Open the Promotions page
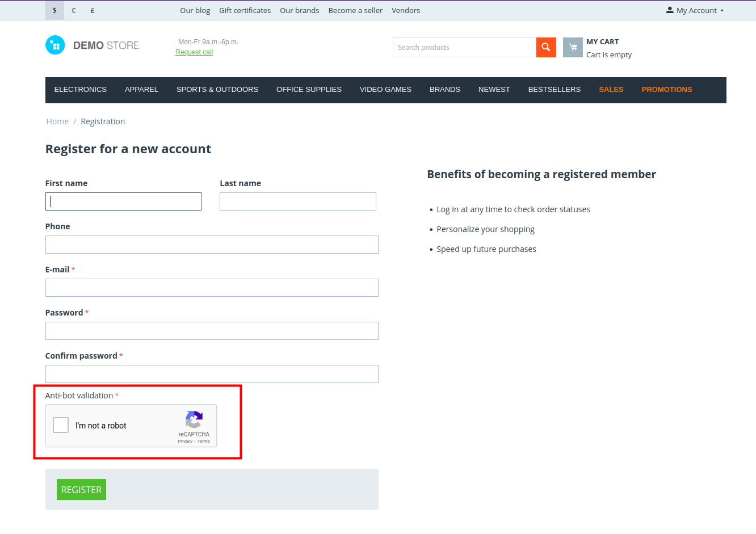This screenshot has height=534, width=756. click(667, 90)
